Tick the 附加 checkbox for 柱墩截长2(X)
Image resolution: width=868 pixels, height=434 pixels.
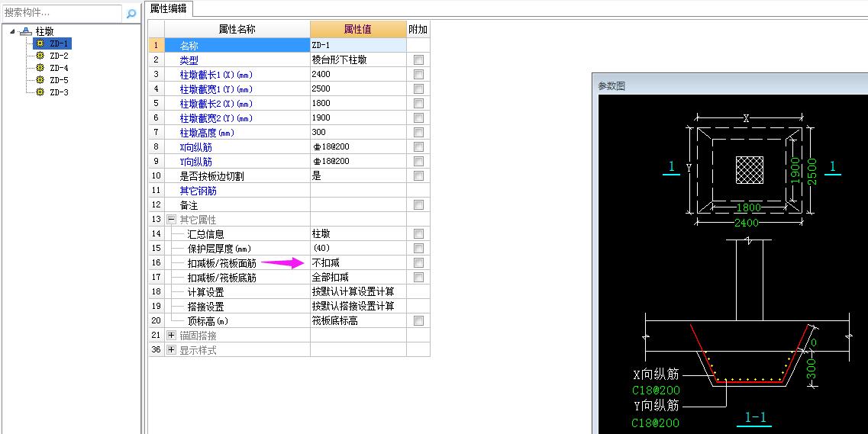click(418, 104)
